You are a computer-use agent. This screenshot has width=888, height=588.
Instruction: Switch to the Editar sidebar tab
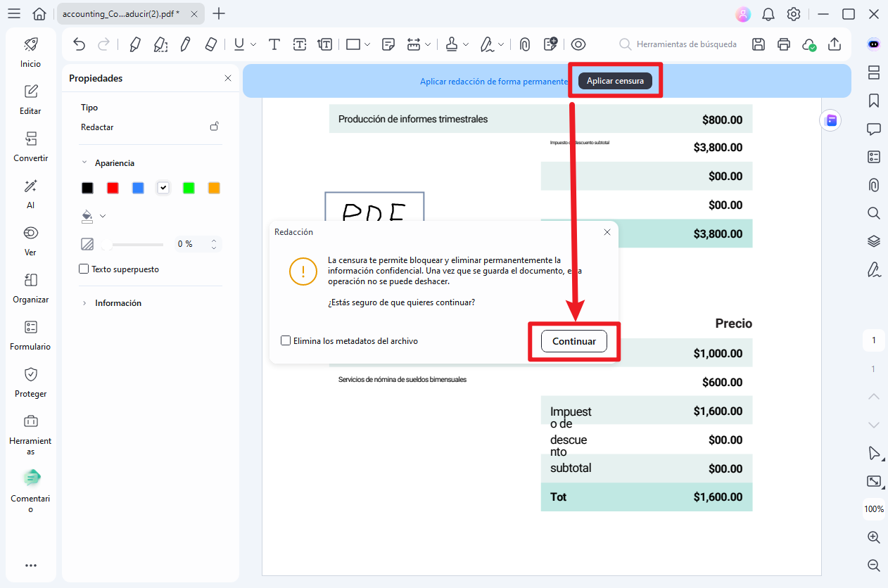pos(30,101)
